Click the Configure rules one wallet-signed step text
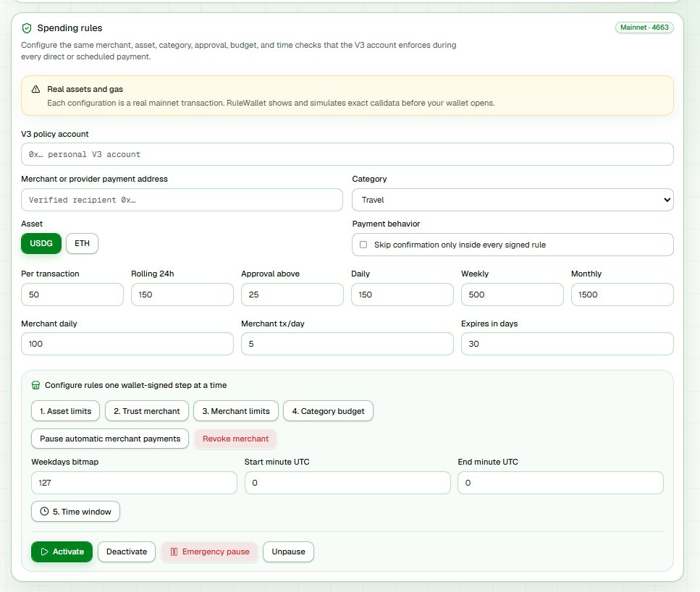The width and height of the screenshot is (700, 592). point(135,385)
